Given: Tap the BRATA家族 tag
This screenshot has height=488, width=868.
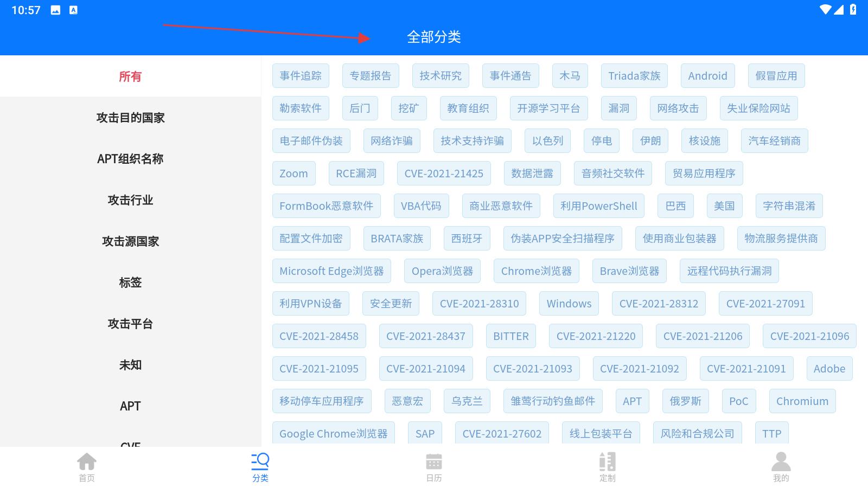Looking at the screenshot, I should (x=397, y=239).
